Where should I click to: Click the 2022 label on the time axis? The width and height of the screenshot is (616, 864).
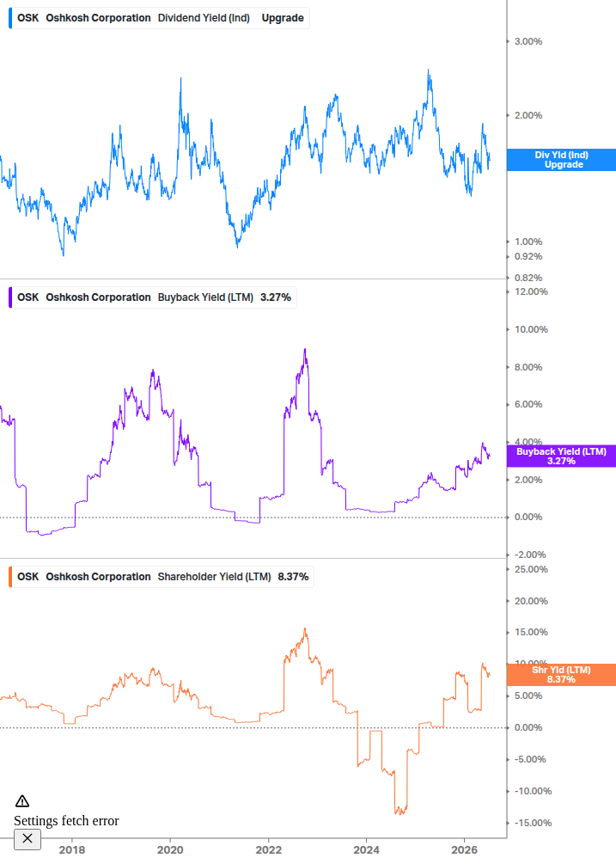point(269,849)
